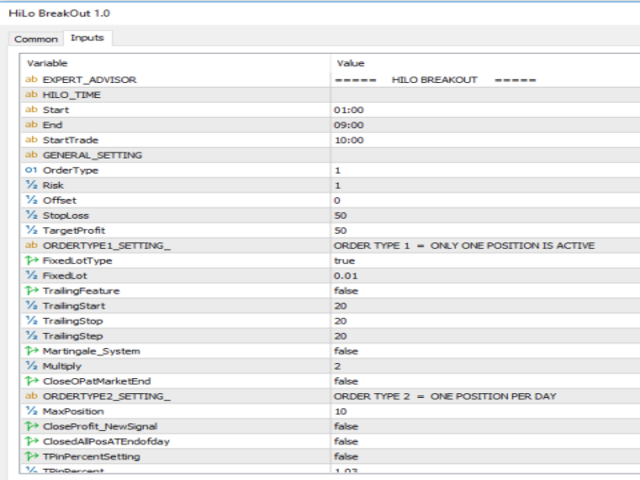
Task: Toggle CloseOPatMarketEnd value
Action: pos(346,381)
